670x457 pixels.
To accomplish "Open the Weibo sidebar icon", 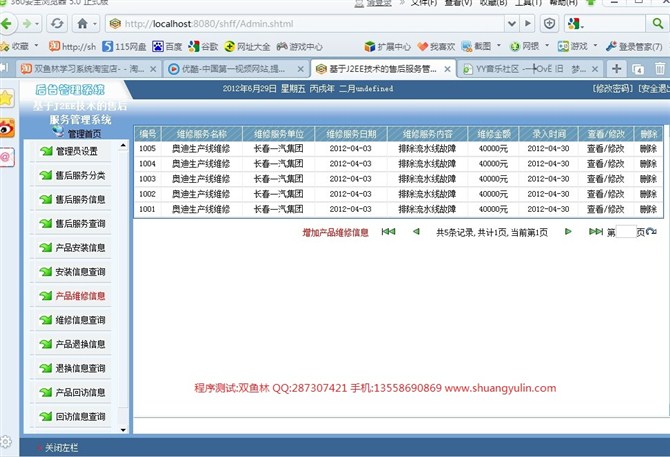I will click(x=7, y=128).
